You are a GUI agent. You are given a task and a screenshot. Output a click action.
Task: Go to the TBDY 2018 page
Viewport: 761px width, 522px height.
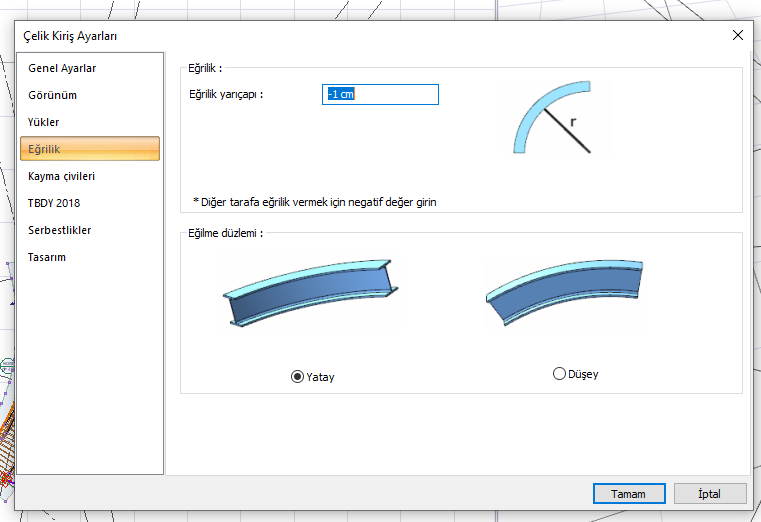[x=54, y=203]
